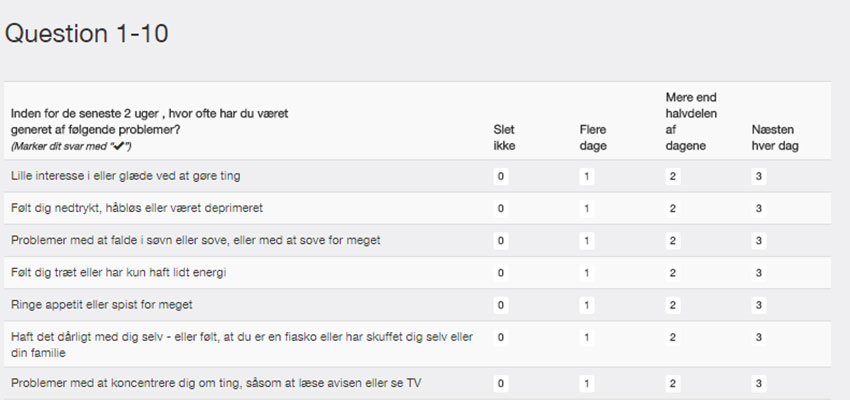Click the 'Næsten hver dag' column header
Image resolution: width=850 pixels, height=400 pixels.
pos(775,138)
